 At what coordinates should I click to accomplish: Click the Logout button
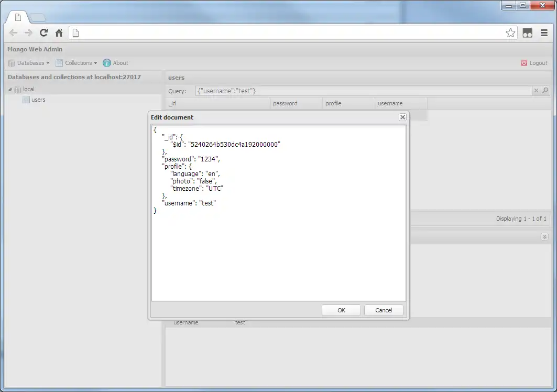[534, 63]
